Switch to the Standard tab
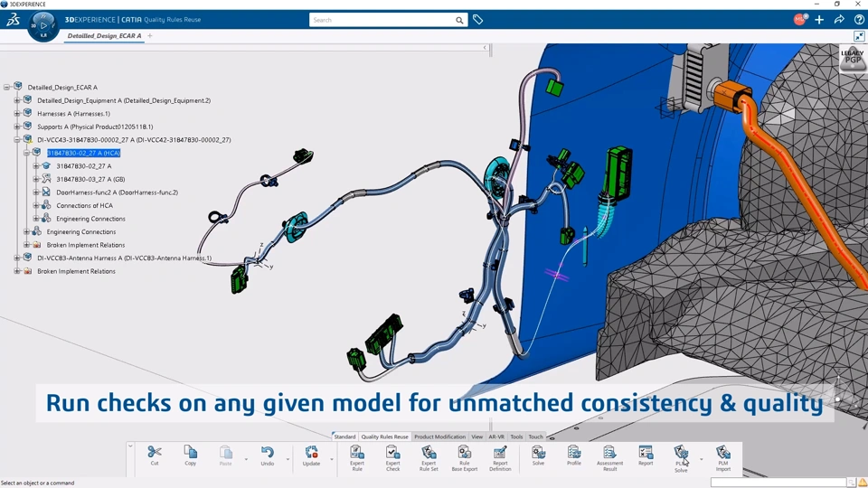Image resolution: width=868 pixels, height=488 pixels. [x=344, y=436]
